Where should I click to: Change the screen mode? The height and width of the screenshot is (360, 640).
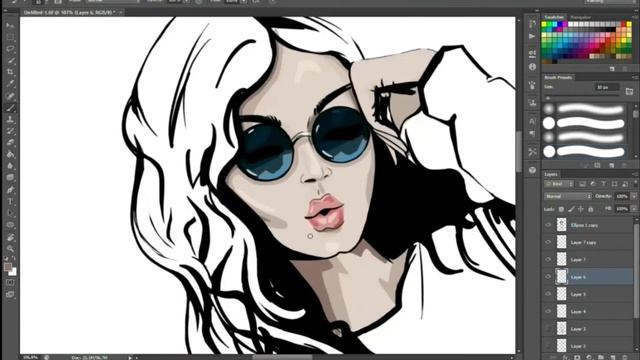point(10,294)
